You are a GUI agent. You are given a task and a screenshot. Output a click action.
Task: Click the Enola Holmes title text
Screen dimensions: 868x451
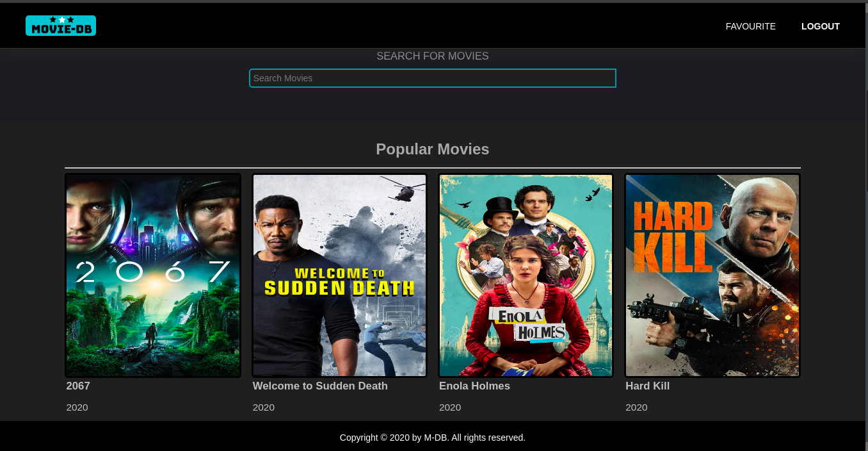pos(474,386)
